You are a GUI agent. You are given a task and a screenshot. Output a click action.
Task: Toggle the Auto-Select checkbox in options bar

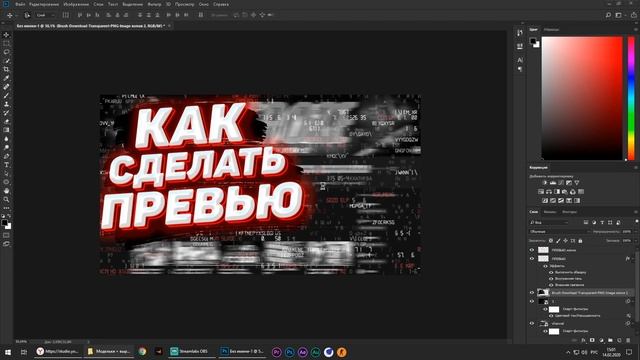click(x=27, y=15)
